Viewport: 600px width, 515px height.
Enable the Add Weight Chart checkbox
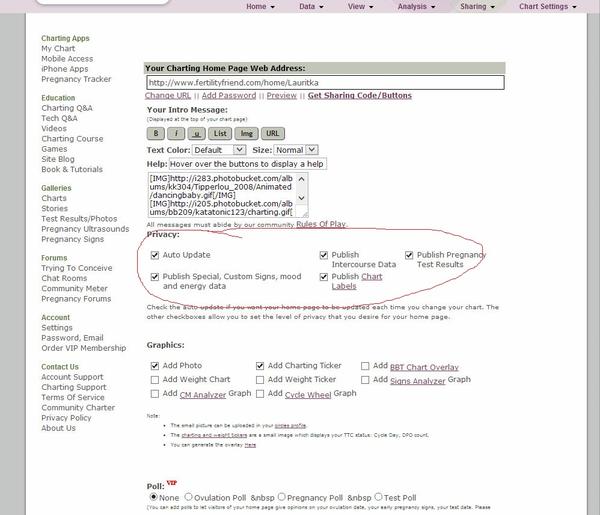click(155, 380)
